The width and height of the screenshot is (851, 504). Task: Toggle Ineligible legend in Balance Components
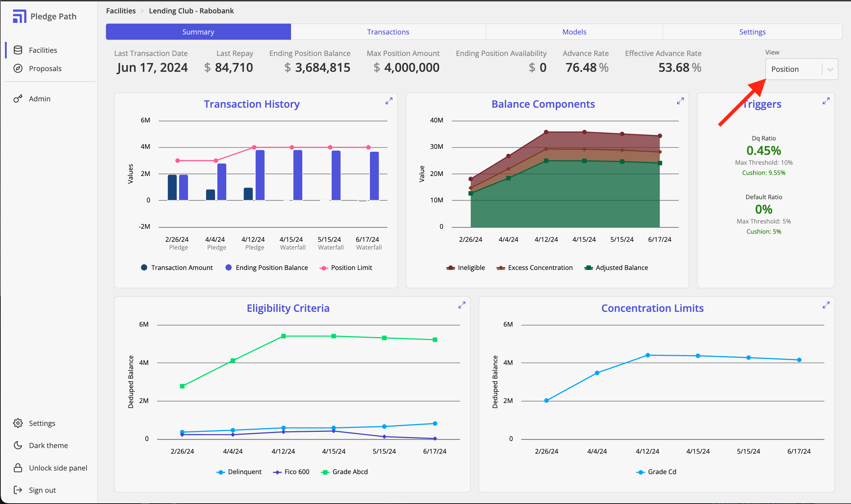[x=471, y=267]
